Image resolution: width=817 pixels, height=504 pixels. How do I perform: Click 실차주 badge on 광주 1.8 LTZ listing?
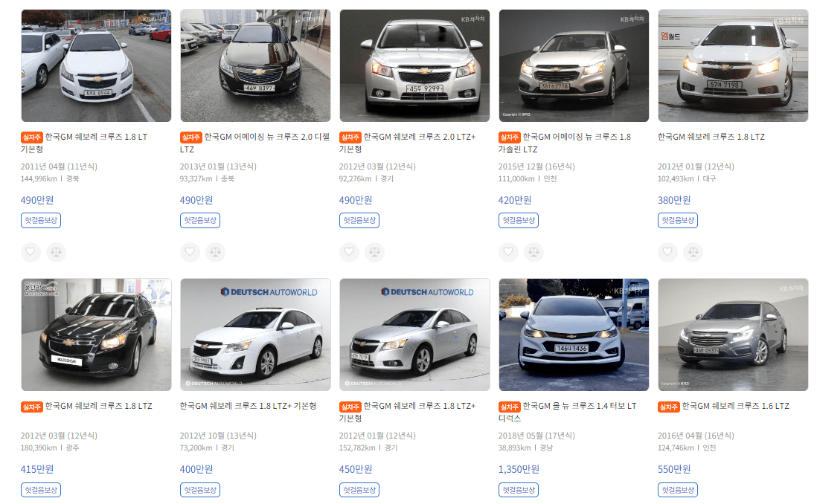[x=32, y=407]
